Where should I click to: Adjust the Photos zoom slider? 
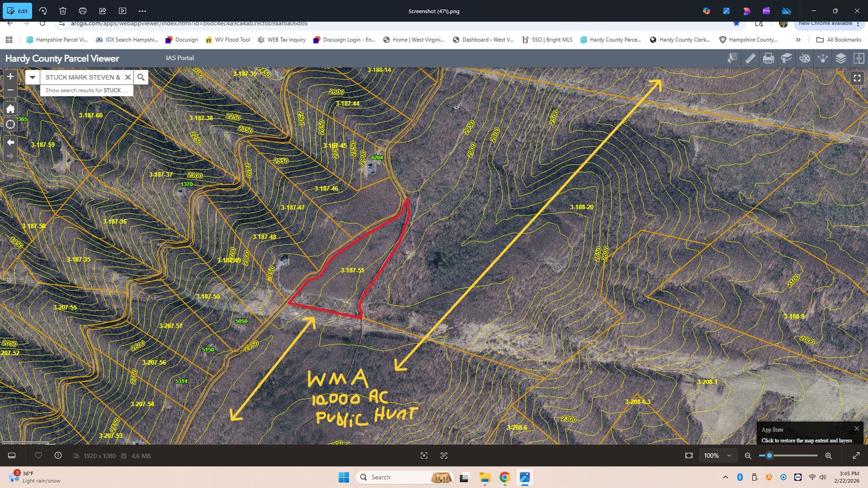[769, 455]
